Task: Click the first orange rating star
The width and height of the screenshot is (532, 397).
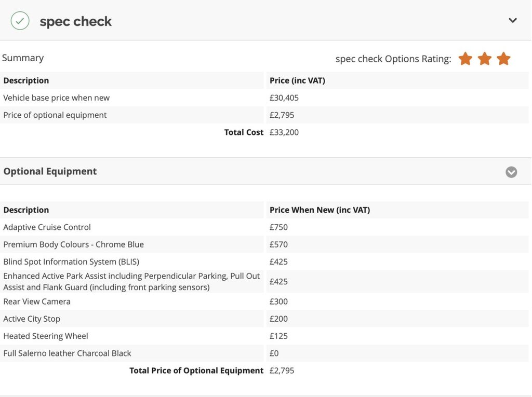Action: [465, 59]
